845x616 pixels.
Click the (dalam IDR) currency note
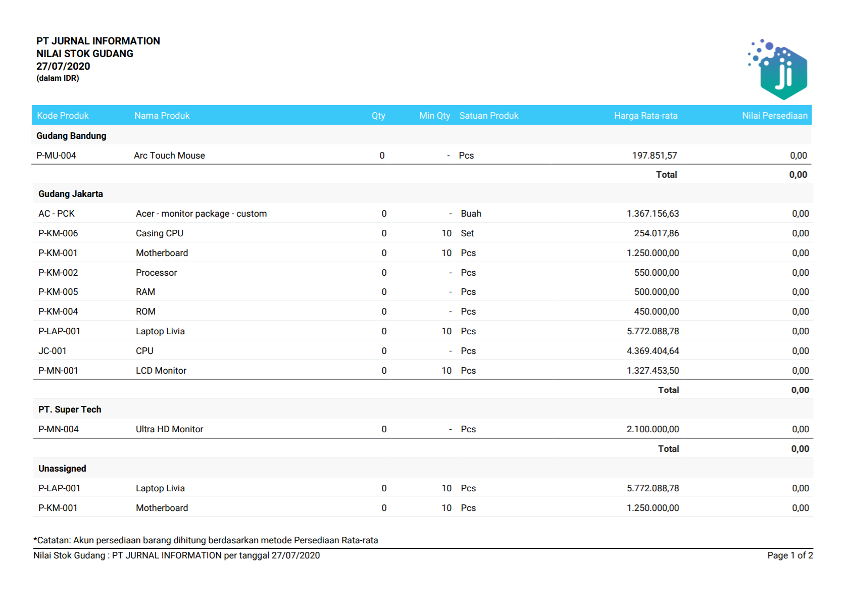pyautogui.click(x=58, y=78)
